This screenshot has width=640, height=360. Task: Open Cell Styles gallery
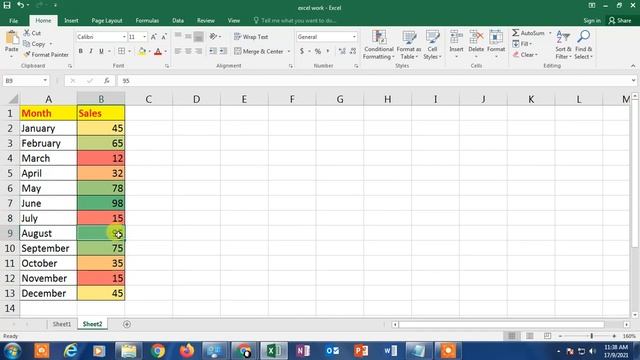click(x=432, y=45)
